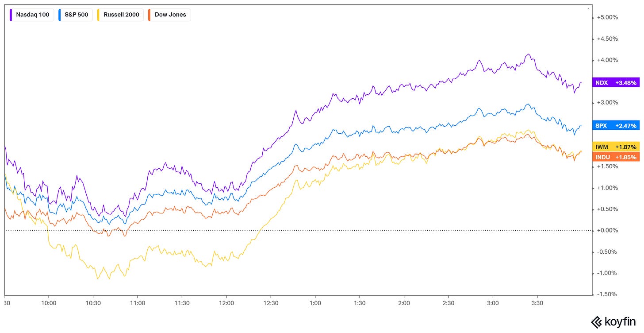Click the blue S&P 500 color bar
The image size is (644, 333).
[x=60, y=15]
